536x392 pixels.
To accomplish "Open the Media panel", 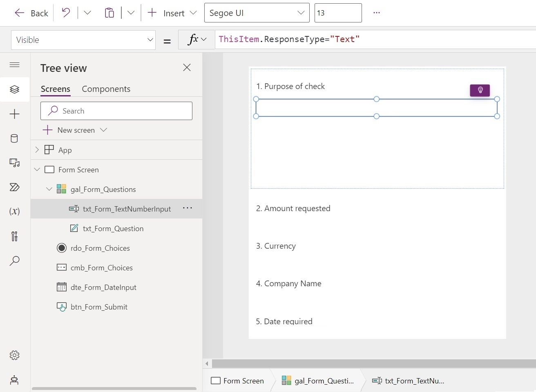I will point(14,163).
